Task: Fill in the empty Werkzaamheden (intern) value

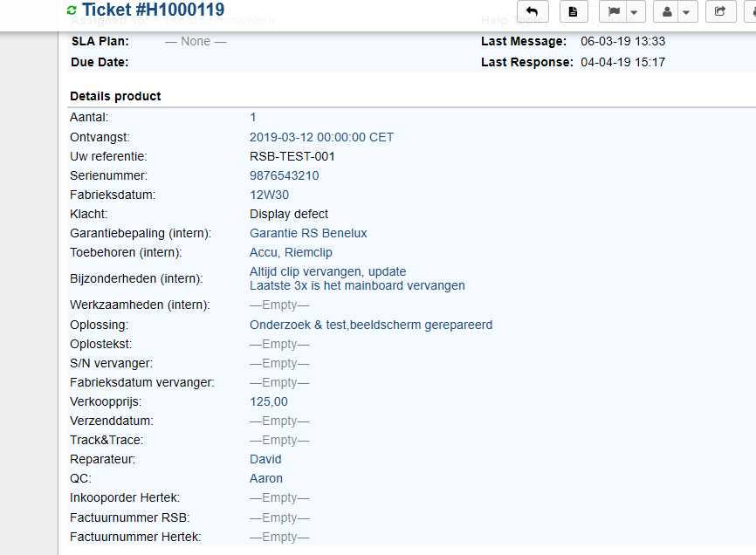Action: click(279, 305)
